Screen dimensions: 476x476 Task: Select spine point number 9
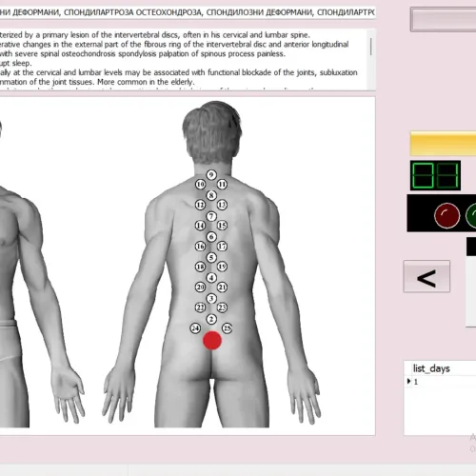pyautogui.click(x=211, y=175)
